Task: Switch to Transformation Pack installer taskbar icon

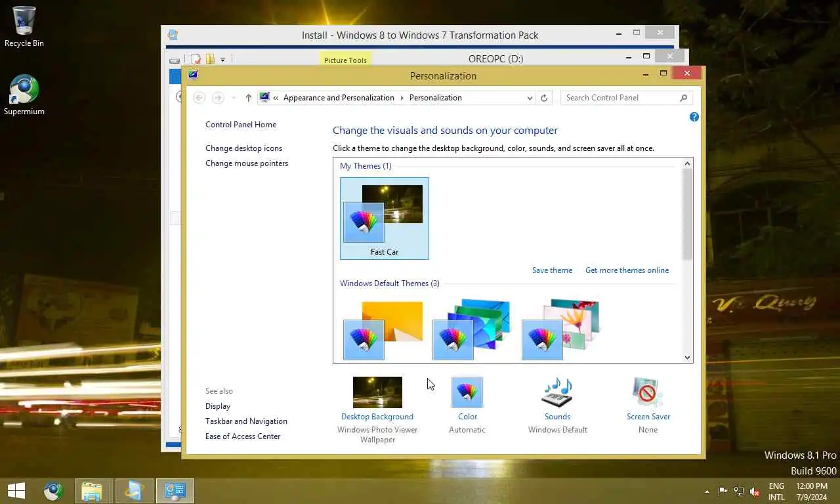Action: (x=134, y=490)
